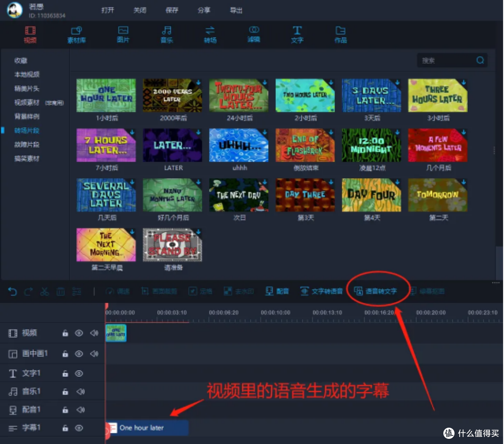Select 本地视频 in the sidebar
Viewport: 504px width, 444px height.
[x=27, y=75]
